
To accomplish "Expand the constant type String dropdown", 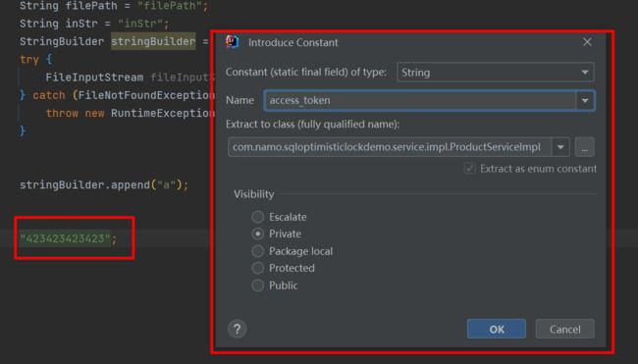I will click(x=585, y=73).
